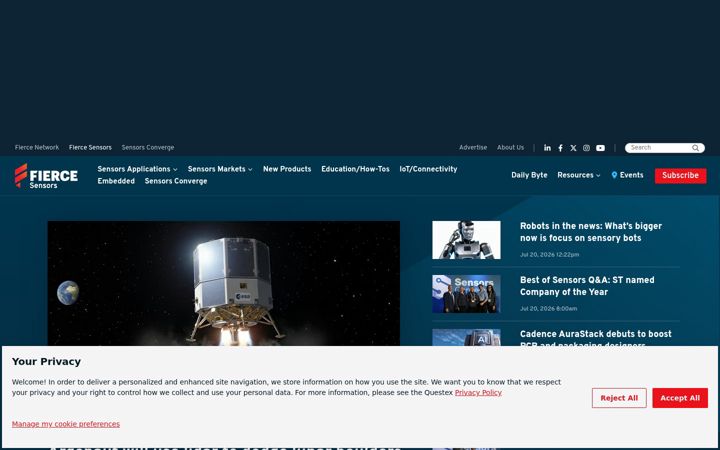Open Manage my cookie preferences
Screen dimensions: 720x450
coord(66,424)
